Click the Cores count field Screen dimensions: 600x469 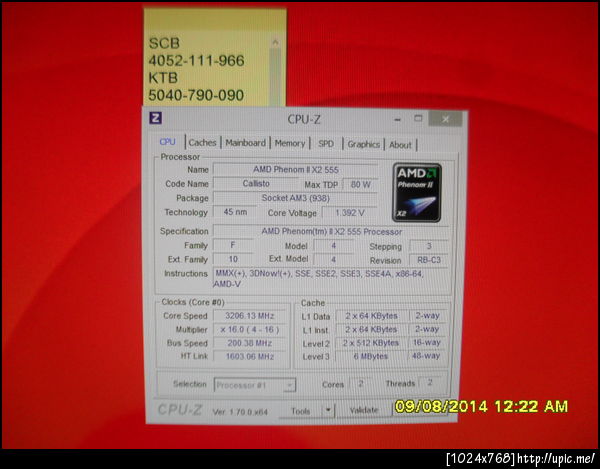click(x=360, y=383)
